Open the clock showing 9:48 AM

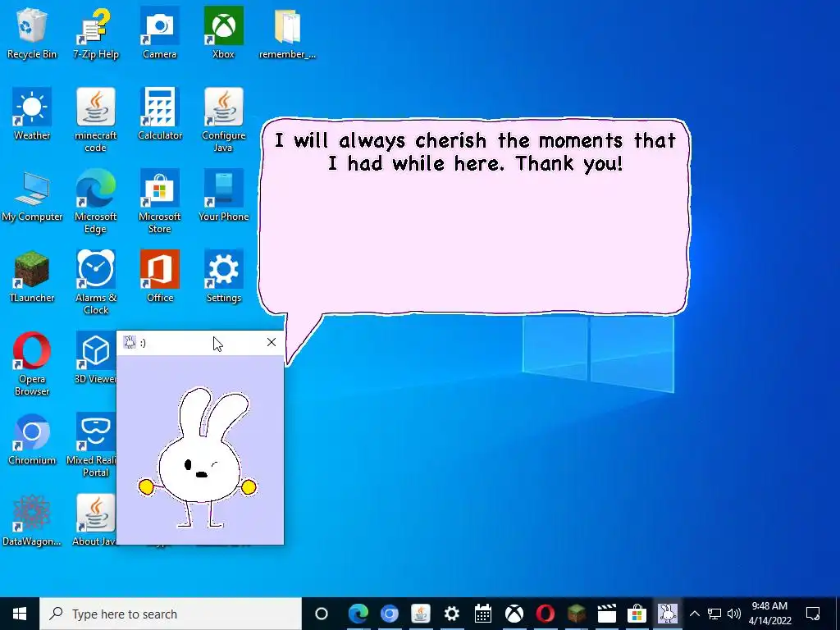[x=769, y=614]
